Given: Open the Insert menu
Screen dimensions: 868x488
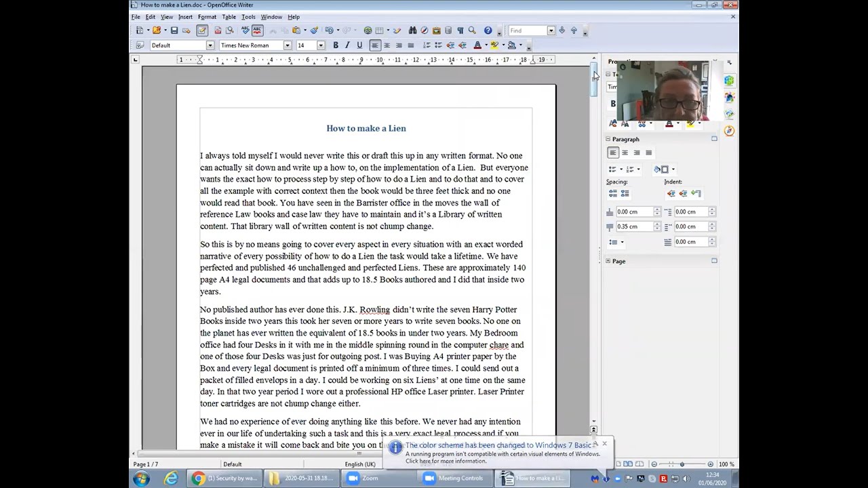Looking at the screenshot, I should (x=185, y=17).
